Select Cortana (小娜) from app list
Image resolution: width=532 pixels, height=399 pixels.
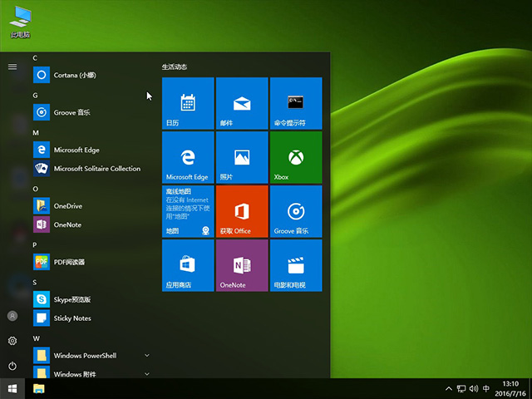(x=75, y=75)
